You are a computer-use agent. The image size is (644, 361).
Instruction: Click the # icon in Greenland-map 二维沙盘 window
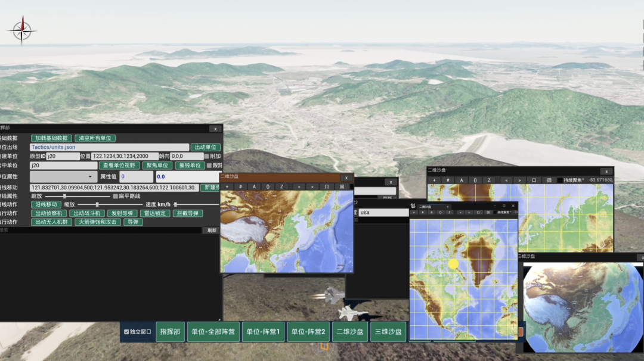click(x=423, y=212)
